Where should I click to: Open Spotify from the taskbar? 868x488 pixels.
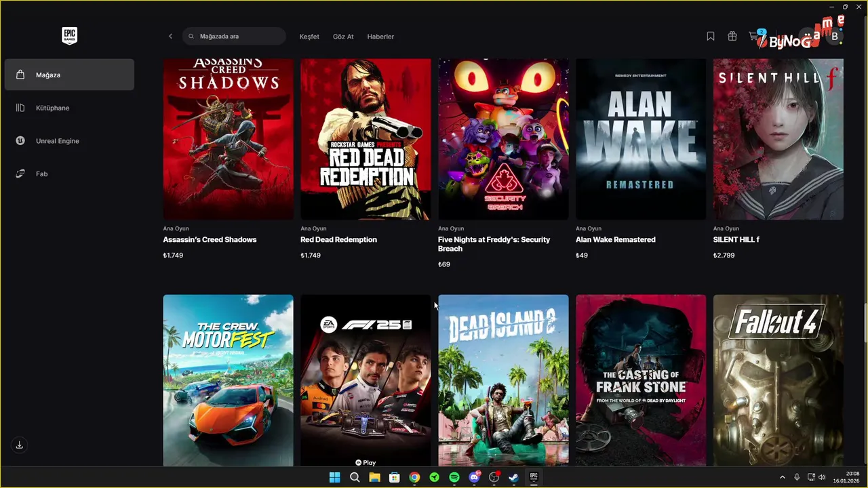click(454, 477)
